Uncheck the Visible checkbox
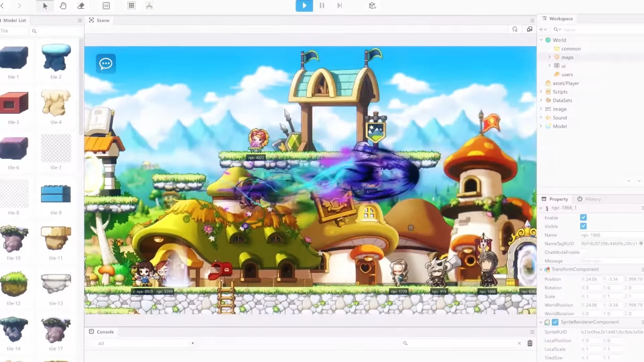Image resolution: width=644 pixels, height=362 pixels. 583,226
